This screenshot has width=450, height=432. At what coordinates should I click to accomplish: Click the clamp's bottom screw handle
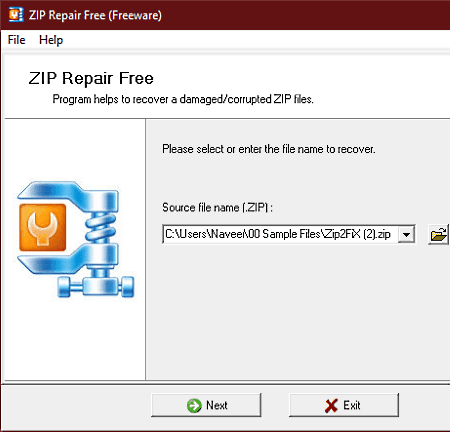pyautogui.click(x=96, y=286)
